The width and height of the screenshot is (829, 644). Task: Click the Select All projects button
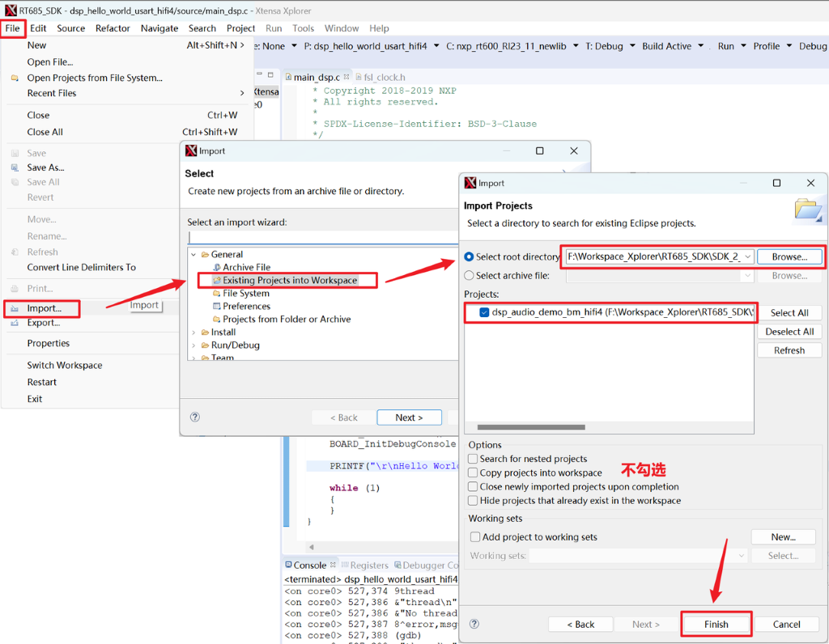click(789, 313)
